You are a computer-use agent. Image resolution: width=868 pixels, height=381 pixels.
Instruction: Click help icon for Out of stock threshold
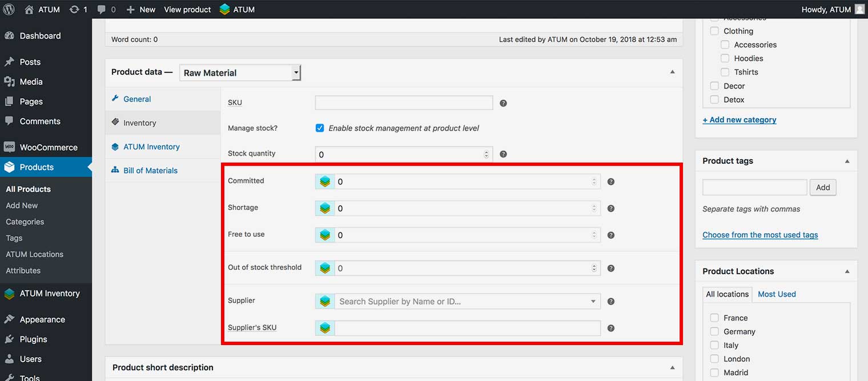pos(610,268)
